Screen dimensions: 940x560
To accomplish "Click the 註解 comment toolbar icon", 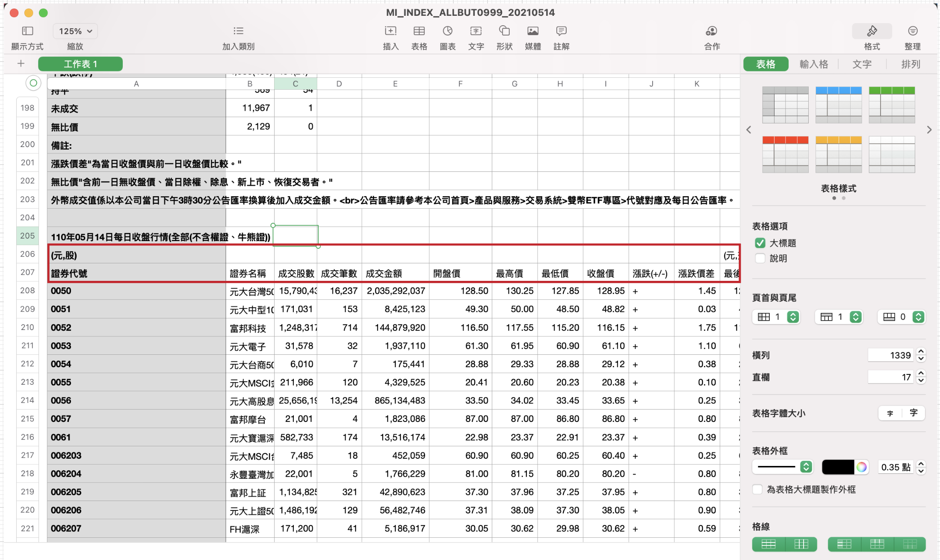I will click(561, 31).
